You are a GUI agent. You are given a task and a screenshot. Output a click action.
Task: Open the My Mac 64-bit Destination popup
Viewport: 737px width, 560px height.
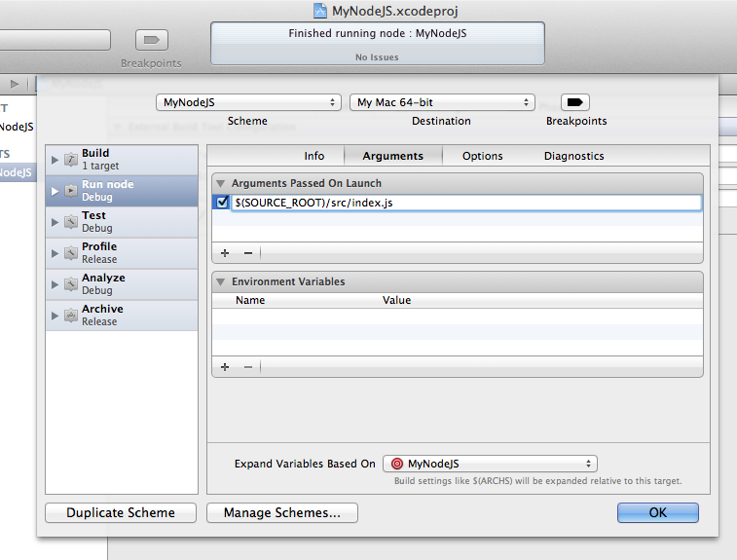tap(442, 102)
